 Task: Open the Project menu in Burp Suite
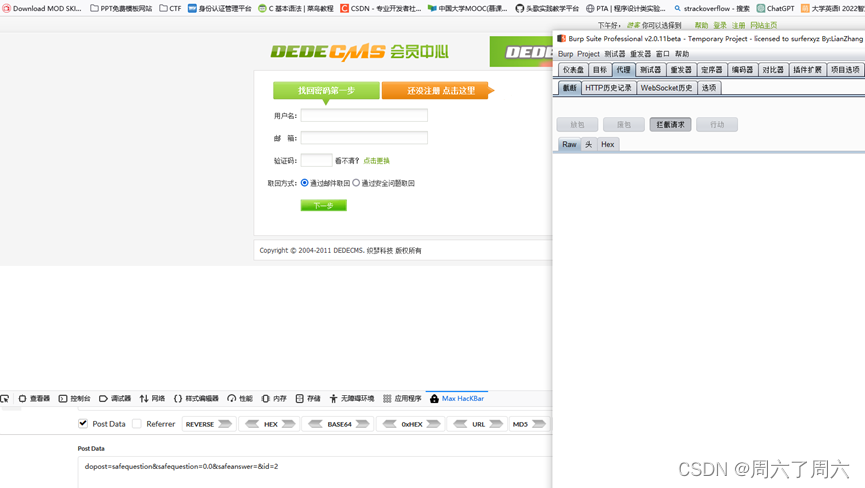[588, 54]
